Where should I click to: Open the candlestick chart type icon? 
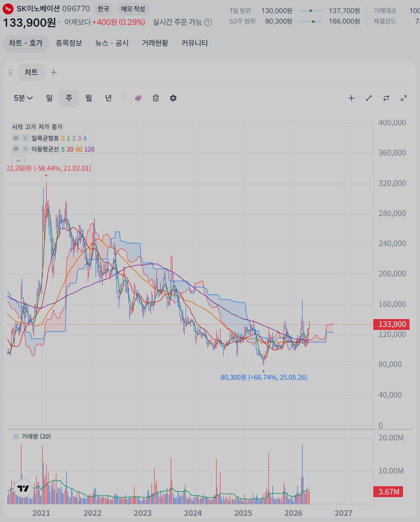click(x=138, y=98)
